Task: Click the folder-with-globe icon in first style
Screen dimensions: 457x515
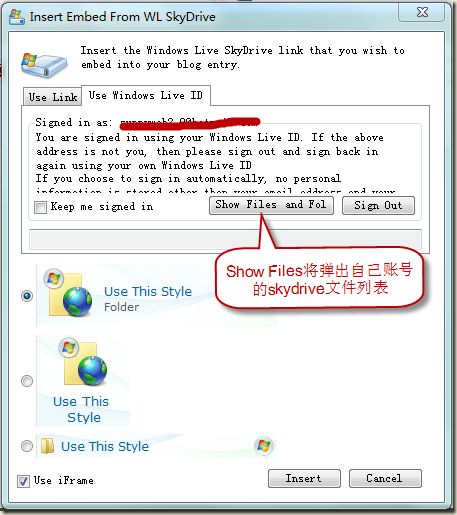Action: 71,295
